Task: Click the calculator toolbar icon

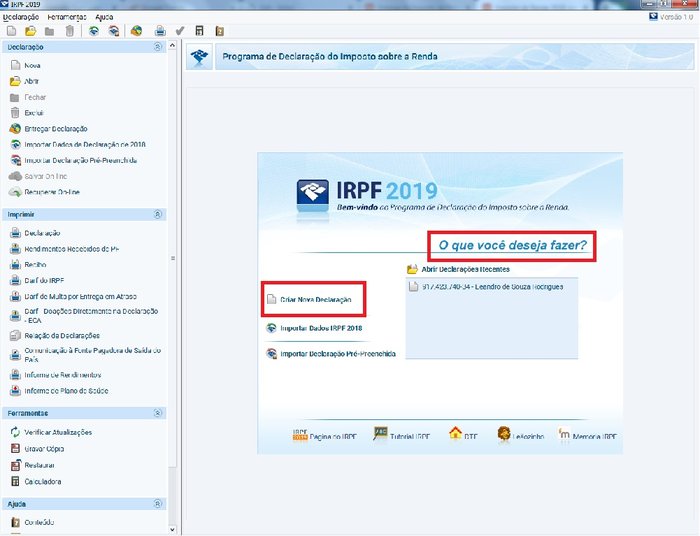Action: pos(200,31)
